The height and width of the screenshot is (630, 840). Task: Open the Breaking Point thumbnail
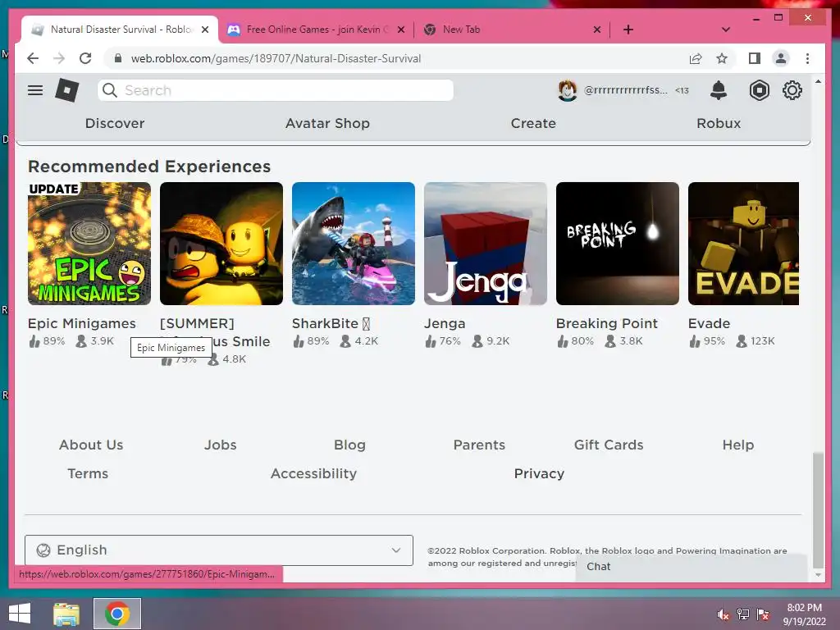pyautogui.click(x=618, y=243)
